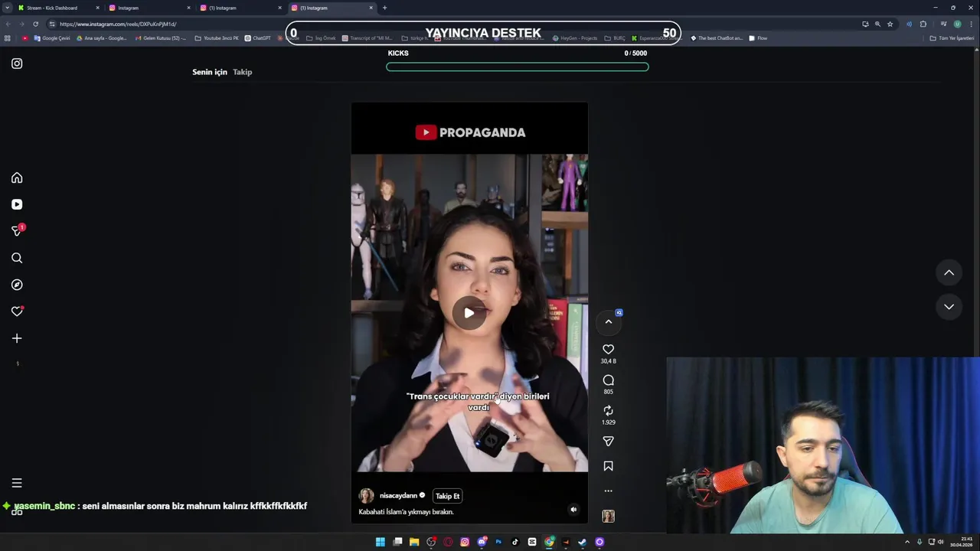
Task: Open the taskbar clock showing 21:41
Action: tap(962, 542)
